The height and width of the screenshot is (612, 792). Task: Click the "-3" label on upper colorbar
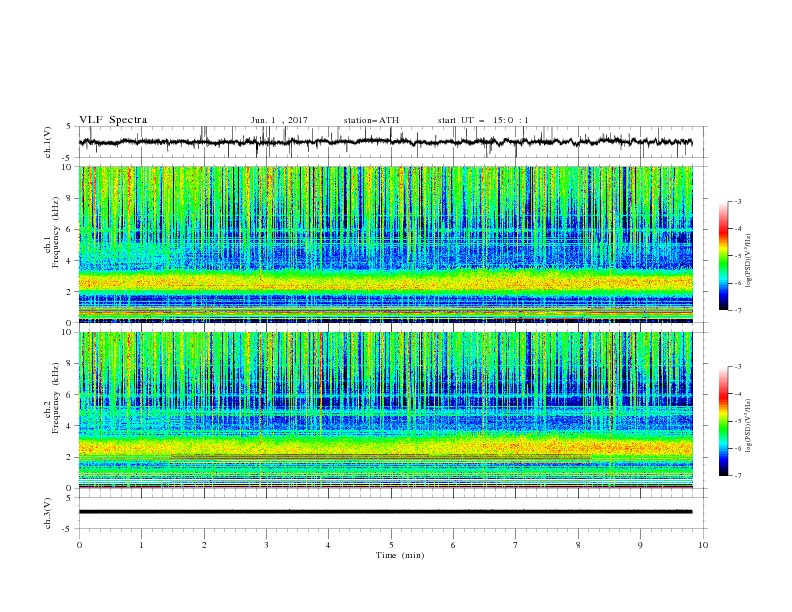pyautogui.click(x=737, y=201)
